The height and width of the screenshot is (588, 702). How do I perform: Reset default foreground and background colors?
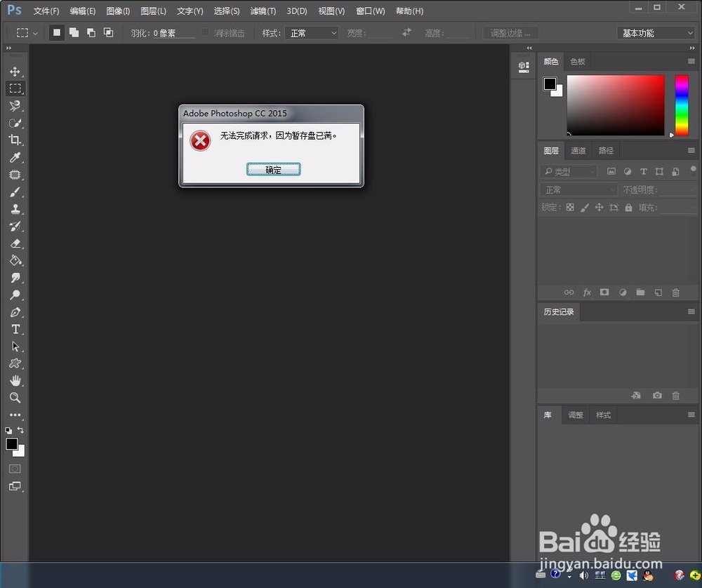[8, 431]
